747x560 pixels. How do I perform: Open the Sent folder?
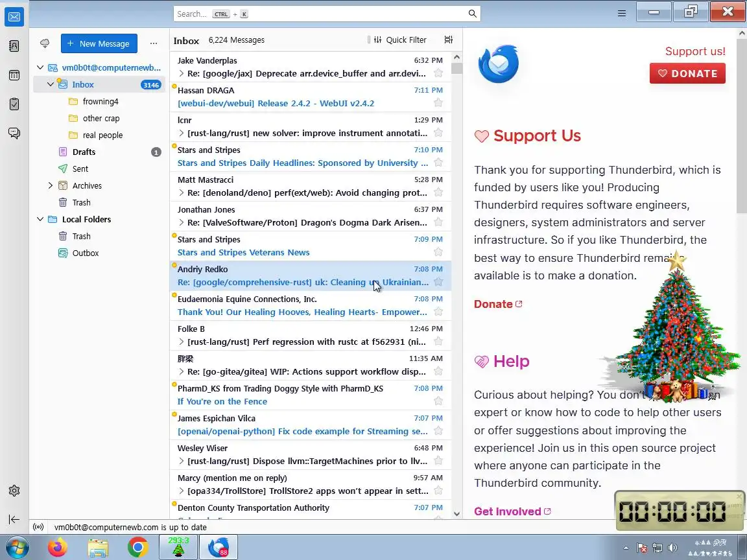click(99, 169)
